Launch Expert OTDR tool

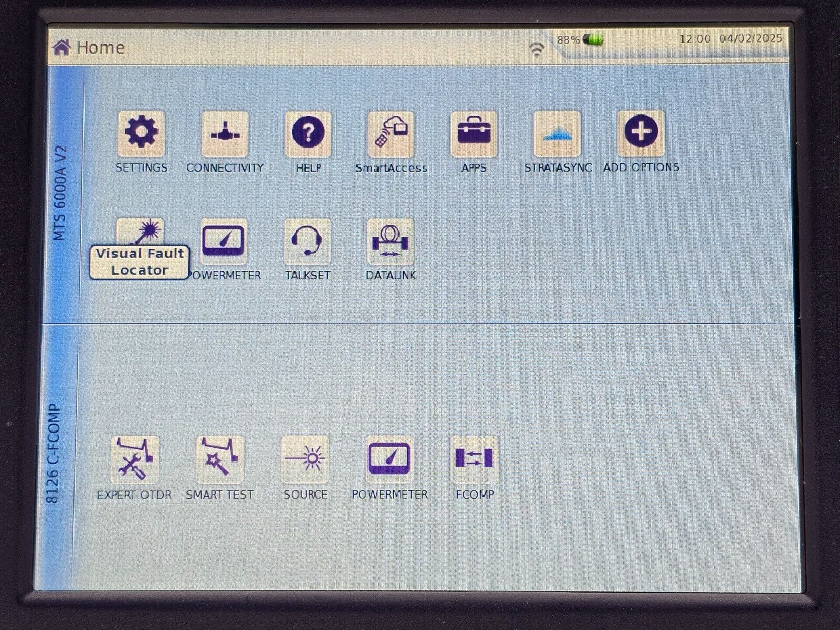coord(134,459)
